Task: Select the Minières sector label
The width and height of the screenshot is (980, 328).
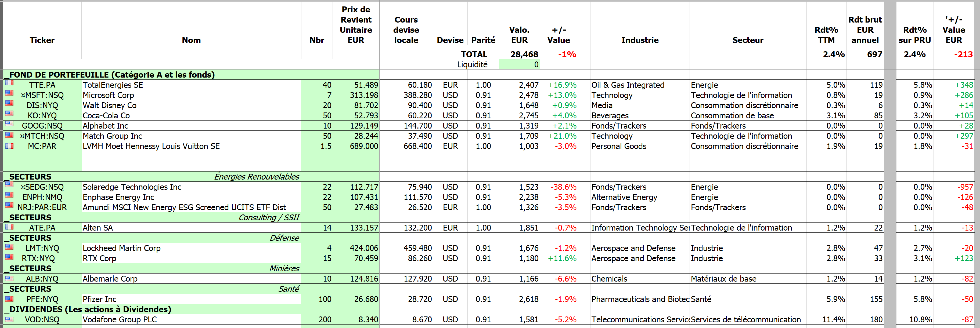Action: tap(284, 268)
